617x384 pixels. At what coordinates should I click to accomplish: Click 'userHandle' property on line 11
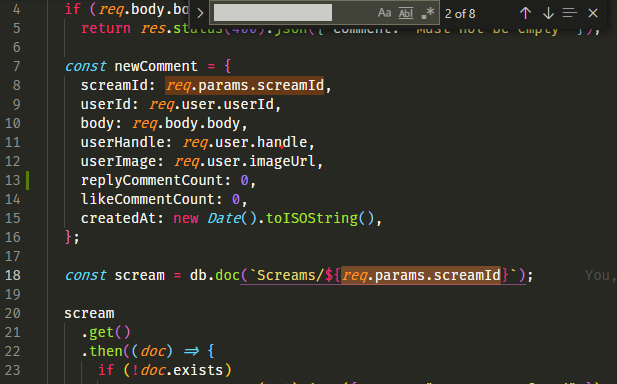tap(122, 142)
